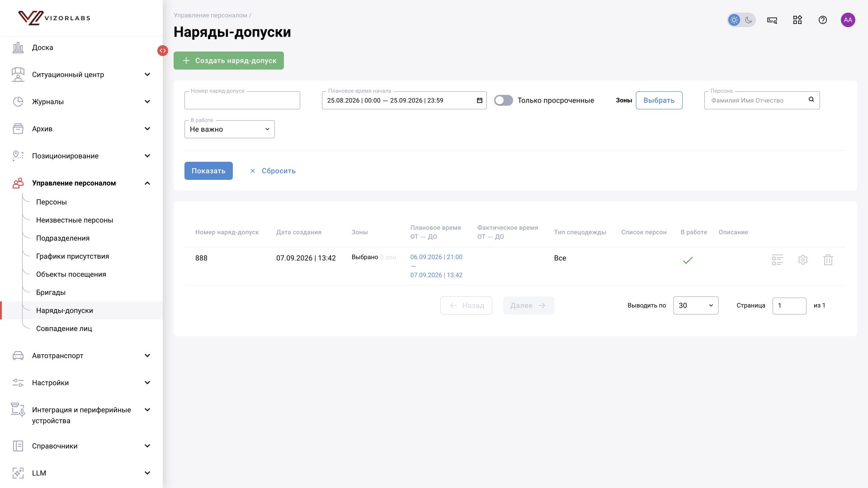This screenshot has height=488, width=868.
Task: Click the Автотранспорт car icon
Action: 18,356
